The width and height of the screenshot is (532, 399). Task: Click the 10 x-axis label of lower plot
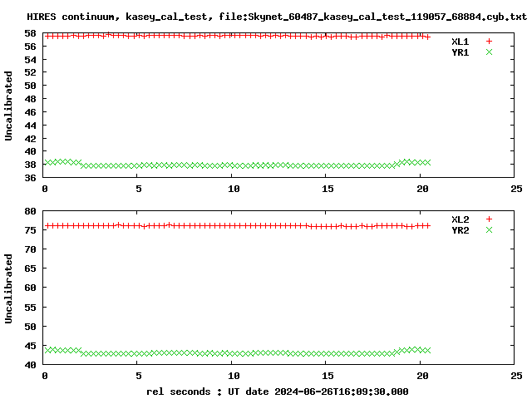[234, 376]
